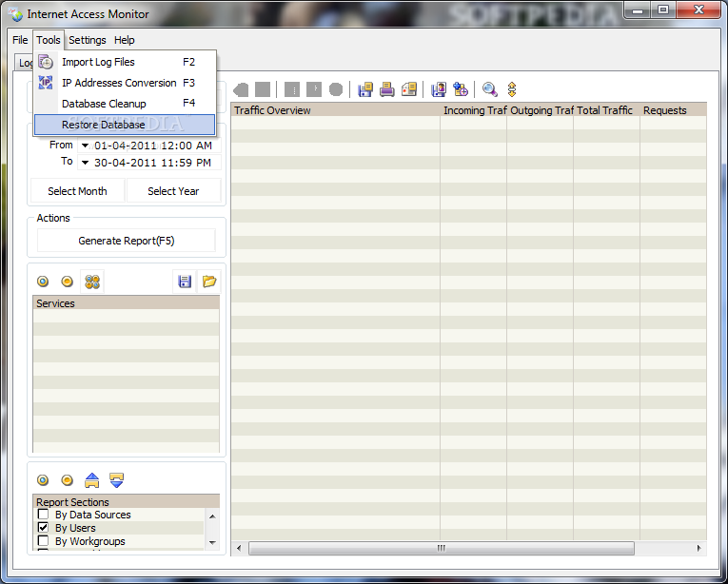The height and width of the screenshot is (584, 728).
Task: Open the Help menu
Action: click(x=125, y=40)
